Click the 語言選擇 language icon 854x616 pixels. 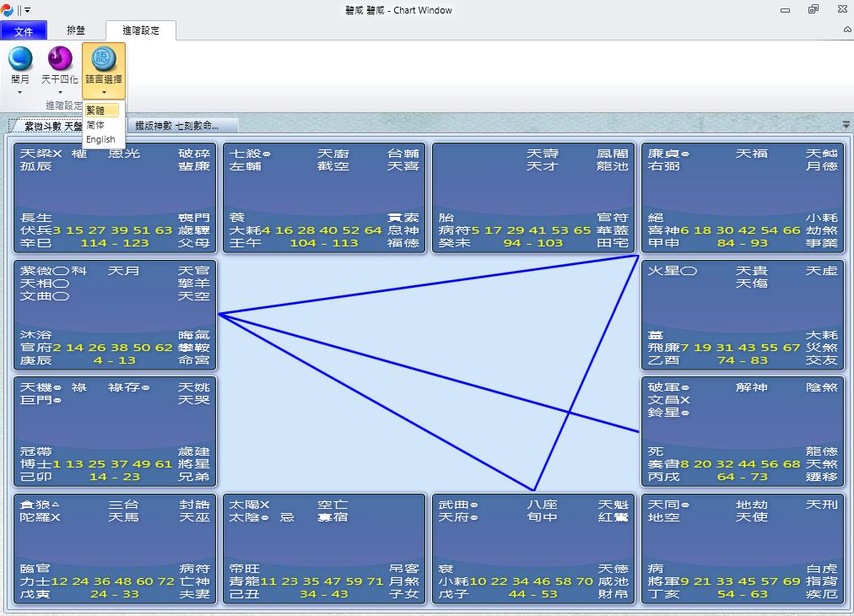click(104, 59)
